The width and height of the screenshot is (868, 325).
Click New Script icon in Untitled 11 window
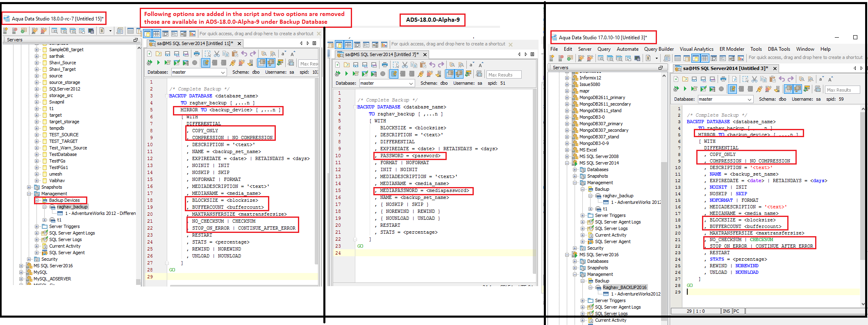150,54
